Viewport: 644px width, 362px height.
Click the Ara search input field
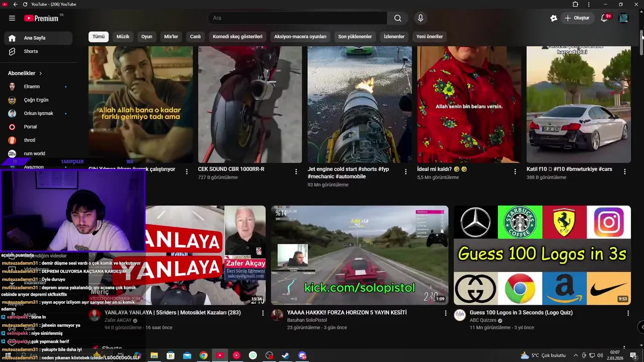pos(297,18)
